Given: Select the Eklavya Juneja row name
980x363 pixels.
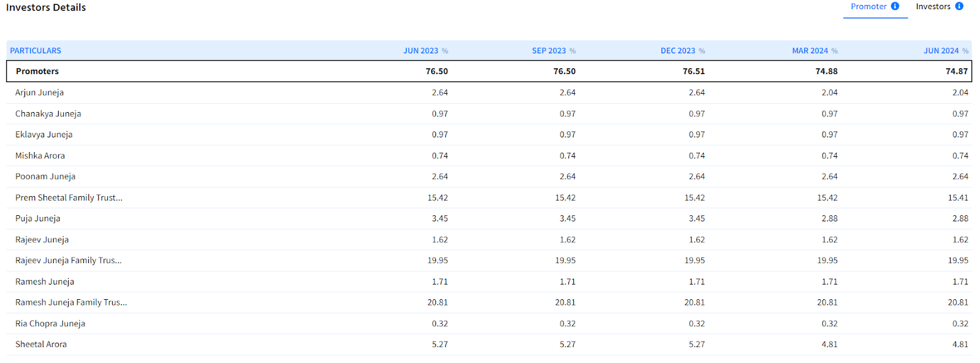Looking at the screenshot, I should [43, 135].
